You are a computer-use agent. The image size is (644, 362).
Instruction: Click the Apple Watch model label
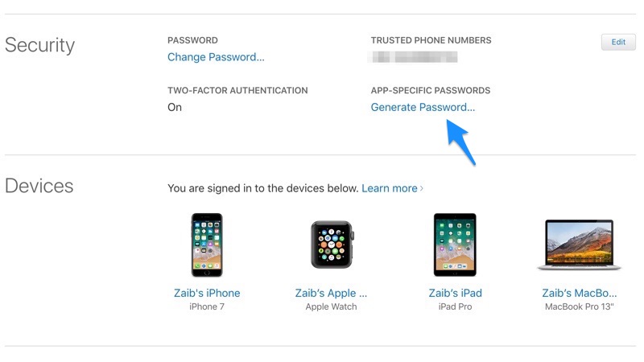click(x=331, y=306)
